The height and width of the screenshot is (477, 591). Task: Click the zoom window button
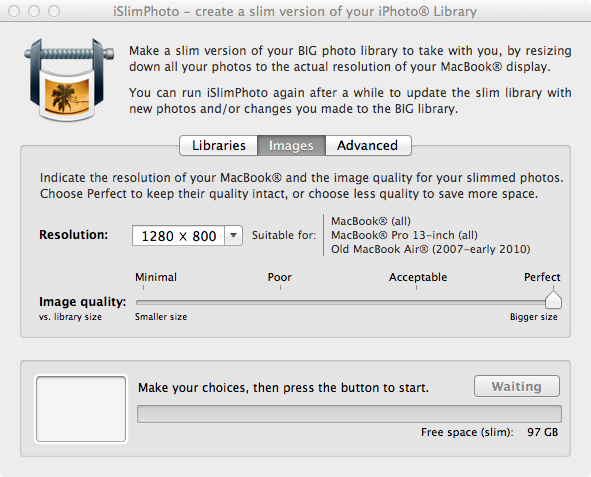pos(54,11)
